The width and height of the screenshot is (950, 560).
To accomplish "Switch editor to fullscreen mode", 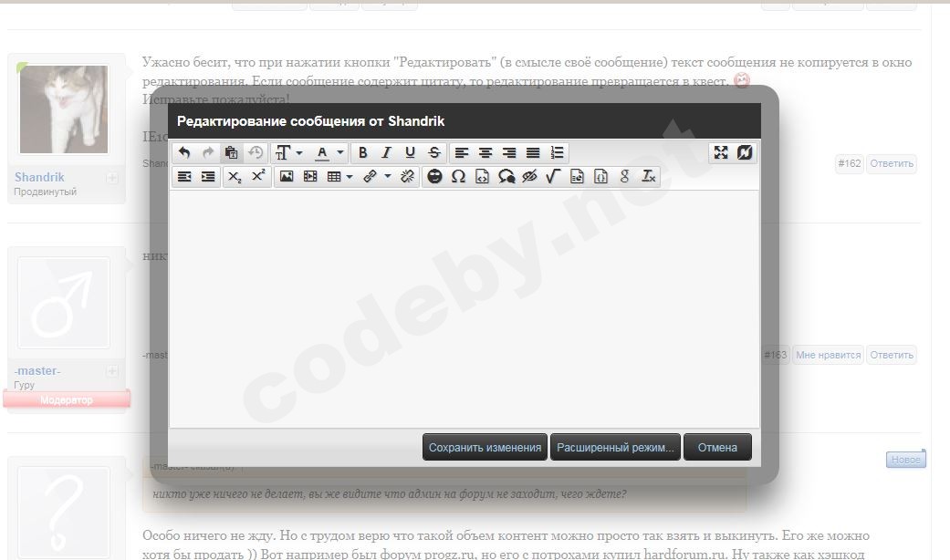I will pos(721,152).
